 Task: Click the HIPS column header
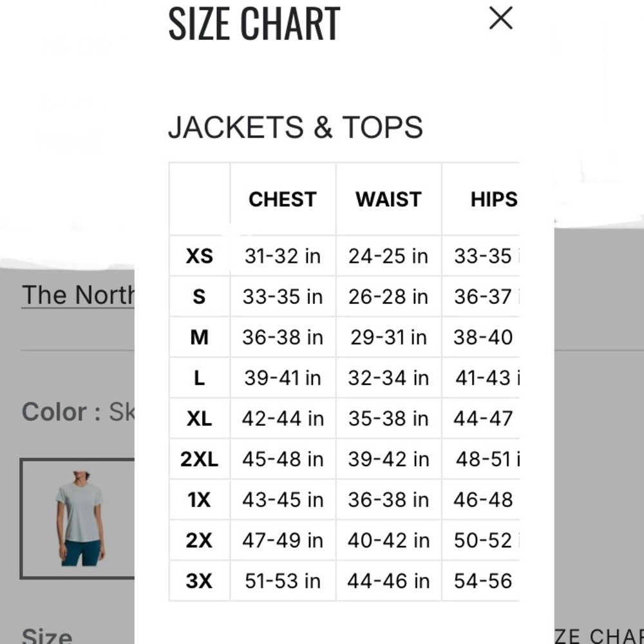point(494,199)
